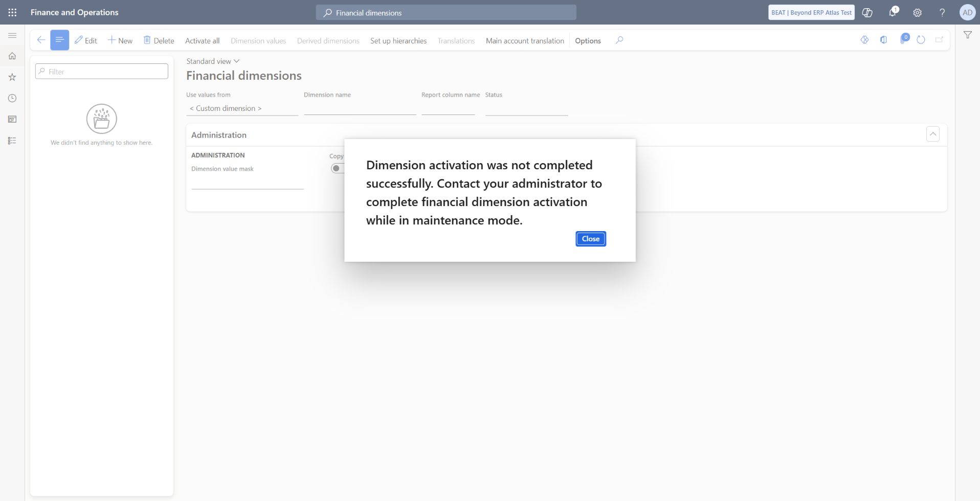
Task: Toggle the Copy values switch
Action: [x=338, y=168]
